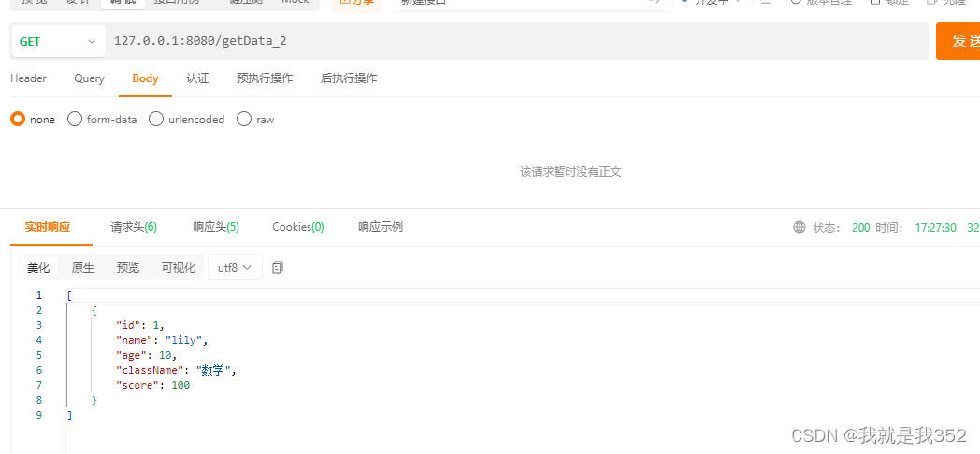View the 请求头(6) tab
Viewport: 980px width, 454px height.
coord(134,227)
